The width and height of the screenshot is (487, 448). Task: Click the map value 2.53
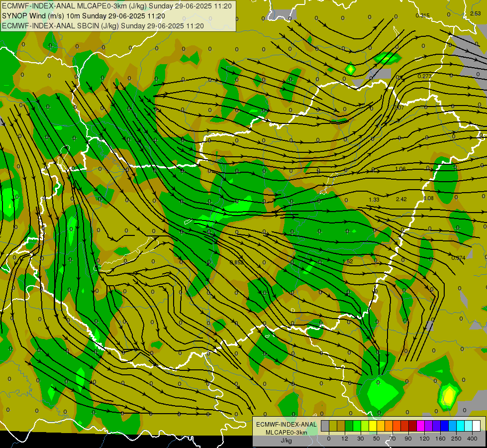point(475,13)
